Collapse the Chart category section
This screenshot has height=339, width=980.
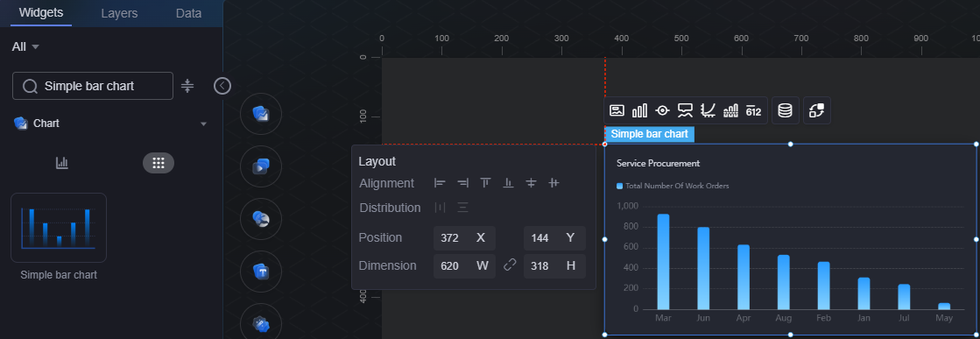point(203,124)
